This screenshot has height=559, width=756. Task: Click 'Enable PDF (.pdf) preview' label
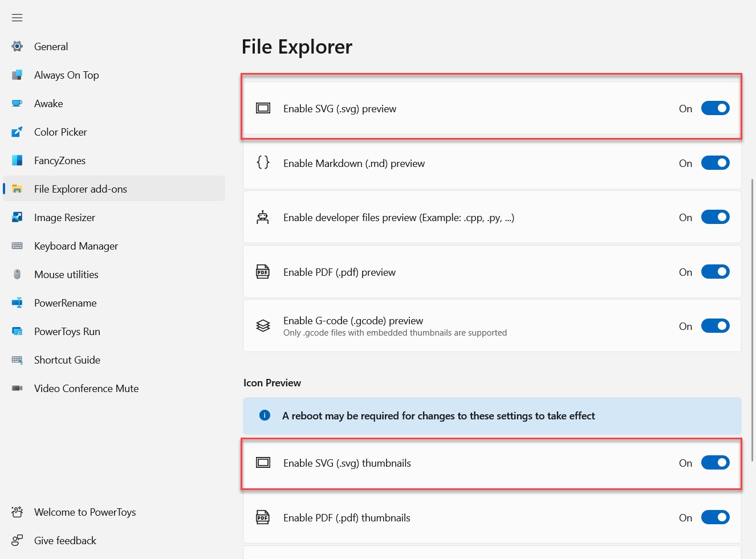[x=339, y=272]
